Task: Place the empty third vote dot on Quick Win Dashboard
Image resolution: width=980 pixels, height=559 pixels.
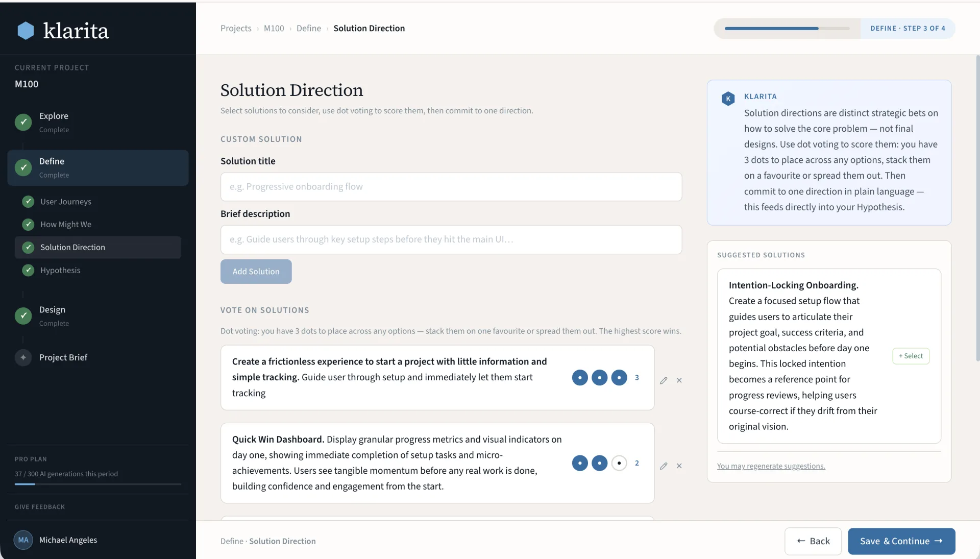Action: pyautogui.click(x=619, y=463)
